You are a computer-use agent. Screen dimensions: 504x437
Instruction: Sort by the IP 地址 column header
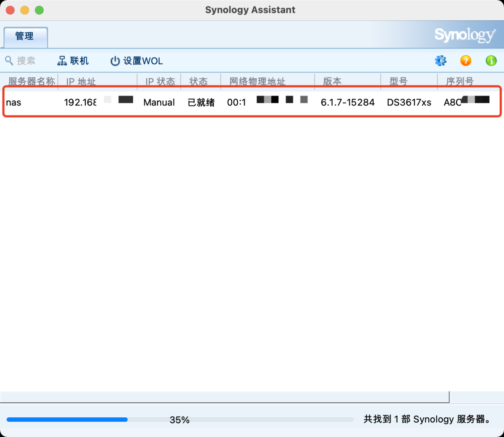81,81
